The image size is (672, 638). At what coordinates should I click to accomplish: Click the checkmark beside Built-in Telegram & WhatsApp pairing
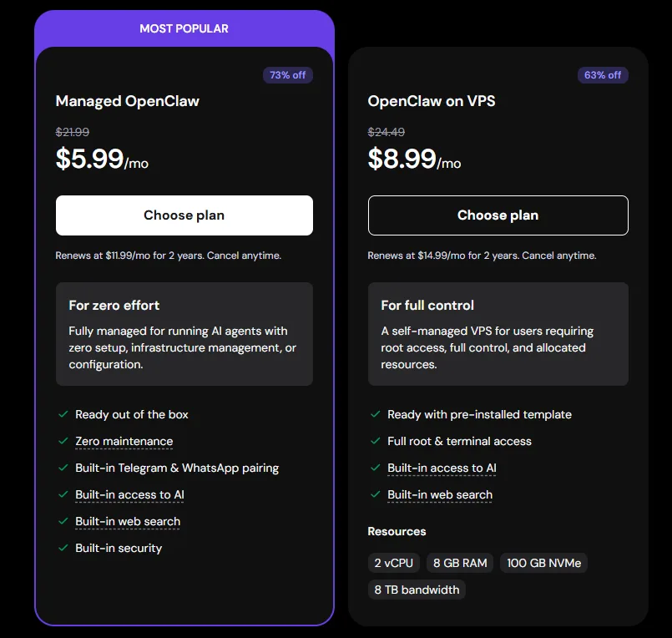click(x=63, y=468)
